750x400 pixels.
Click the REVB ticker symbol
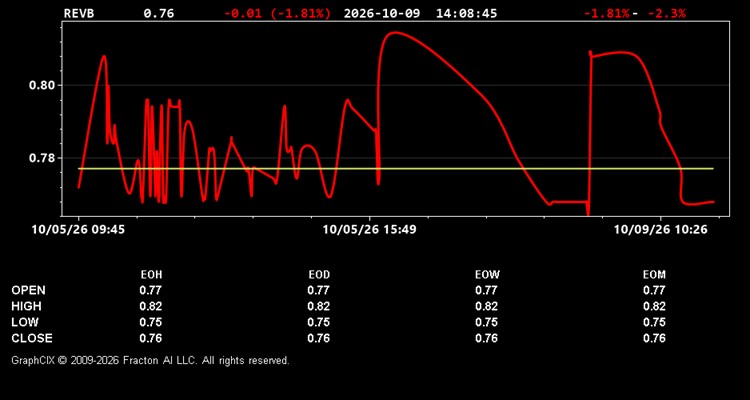pos(79,13)
